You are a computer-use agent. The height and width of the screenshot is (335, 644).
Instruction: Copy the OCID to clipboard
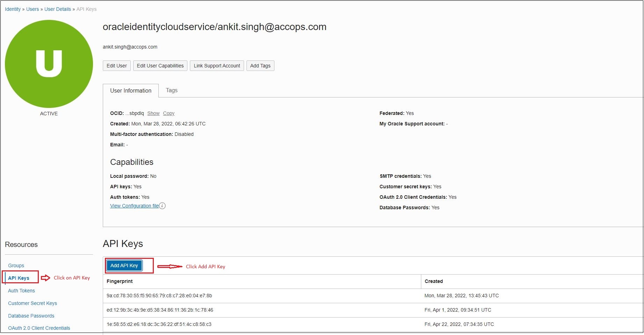169,113
